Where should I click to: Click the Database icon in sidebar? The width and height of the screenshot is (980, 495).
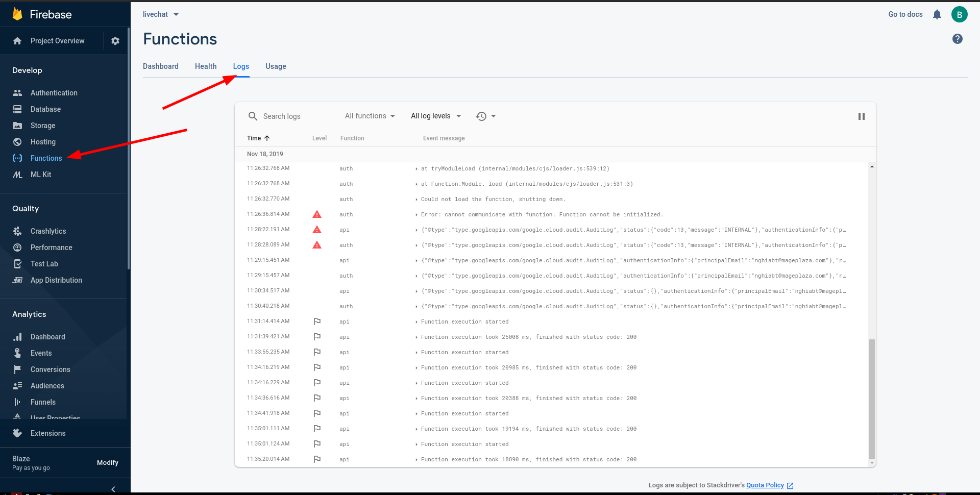tap(17, 109)
